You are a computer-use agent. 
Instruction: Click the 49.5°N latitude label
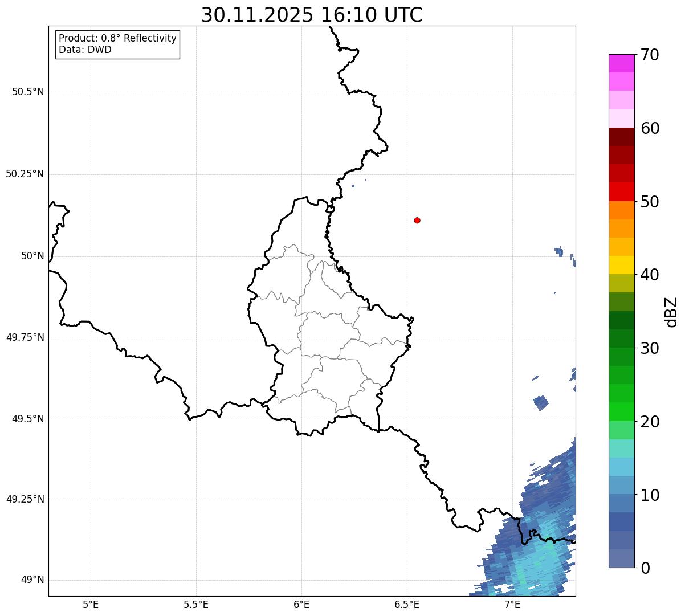pos(28,419)
